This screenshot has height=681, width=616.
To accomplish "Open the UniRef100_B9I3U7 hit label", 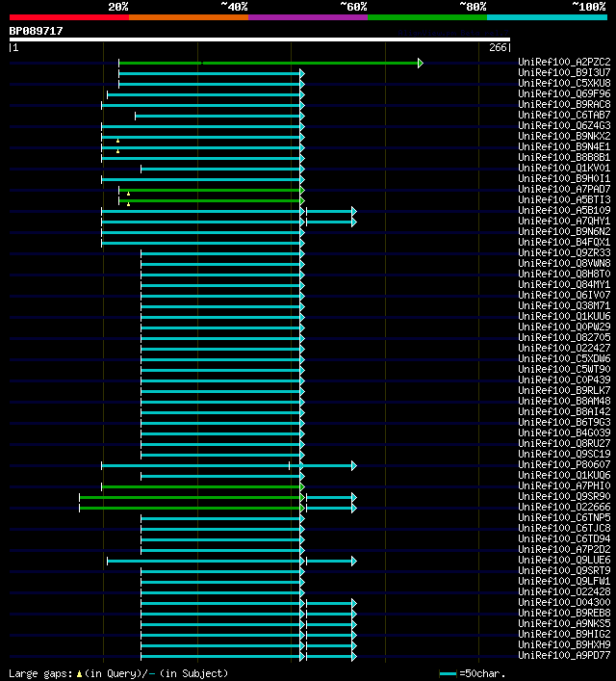I will 564,72.
